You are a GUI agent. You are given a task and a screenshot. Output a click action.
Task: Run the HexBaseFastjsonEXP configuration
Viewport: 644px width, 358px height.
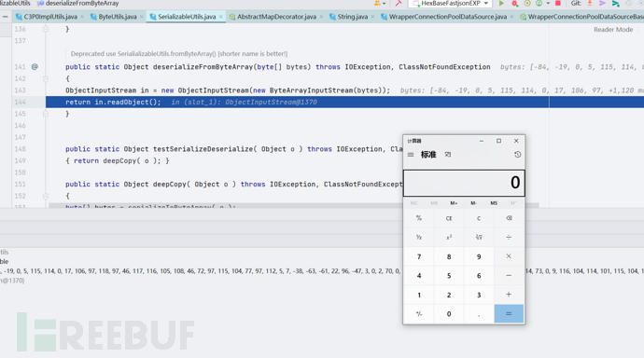pos(501,4)
